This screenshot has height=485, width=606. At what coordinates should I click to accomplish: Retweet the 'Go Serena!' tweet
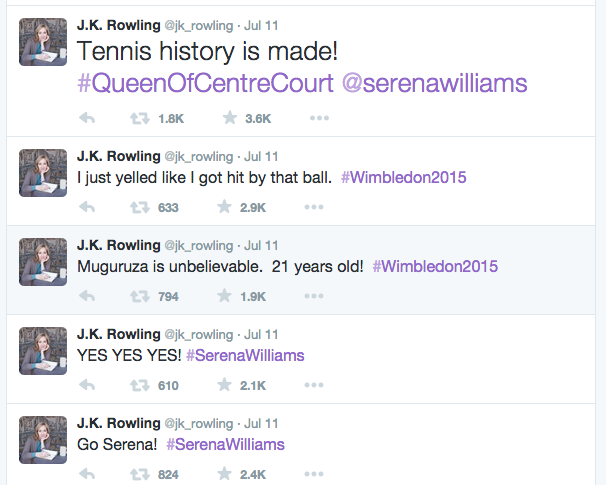pyautogui.click(x=140, y=474)
